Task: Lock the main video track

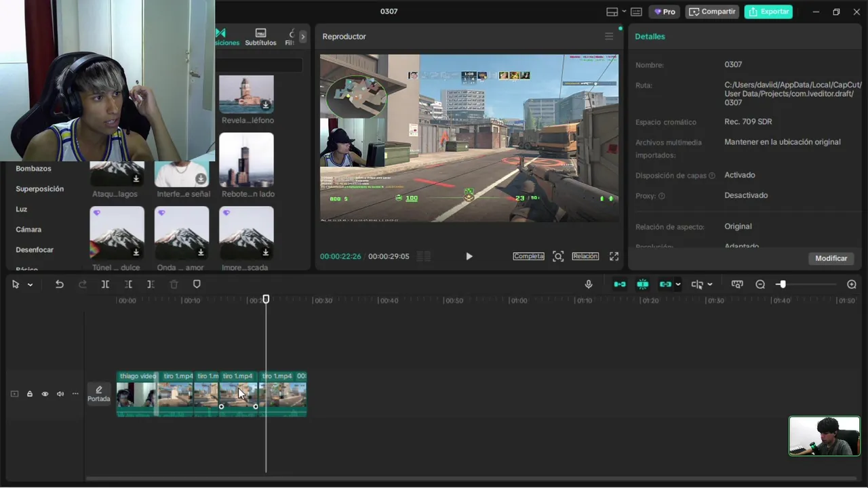Action: coord(30,394)
